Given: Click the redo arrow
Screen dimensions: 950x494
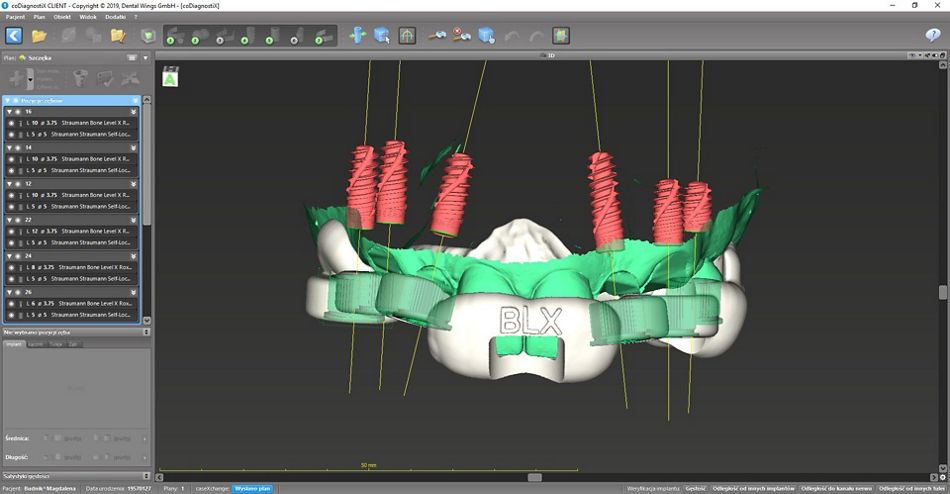Looking at the screenshot, I should coord(536,36).
